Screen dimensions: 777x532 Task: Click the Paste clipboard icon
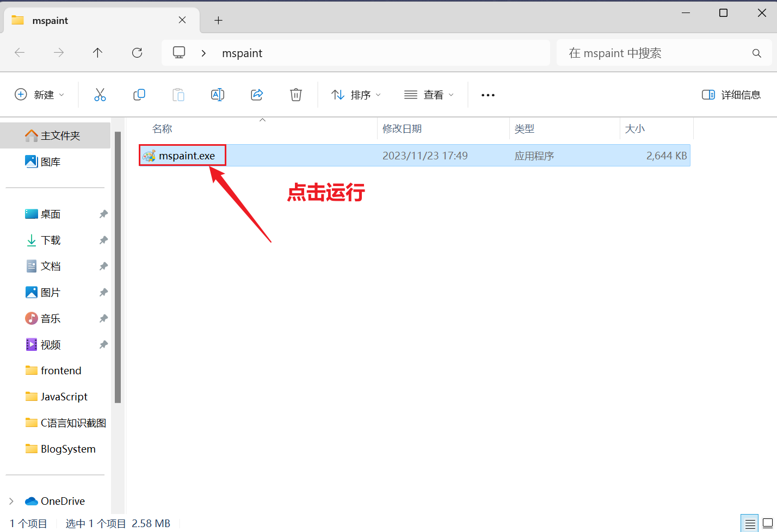pyautogui.click(x=178, y=95)
